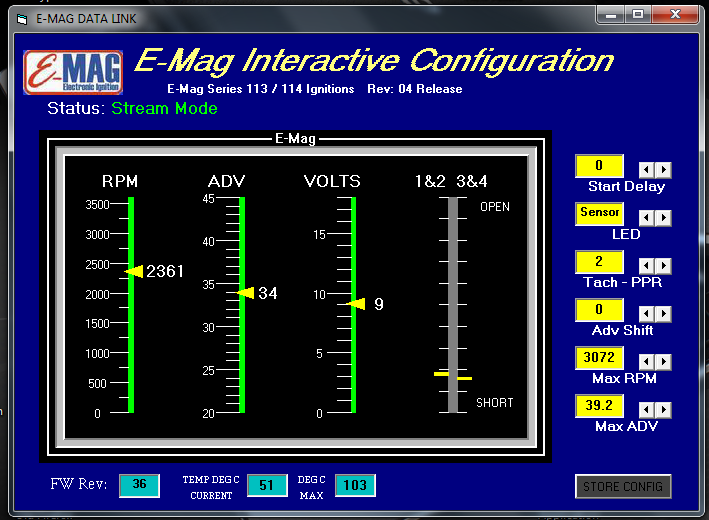Close the E-MAG DATA LINK window
The image size is (709, 520).
[675, 15]
